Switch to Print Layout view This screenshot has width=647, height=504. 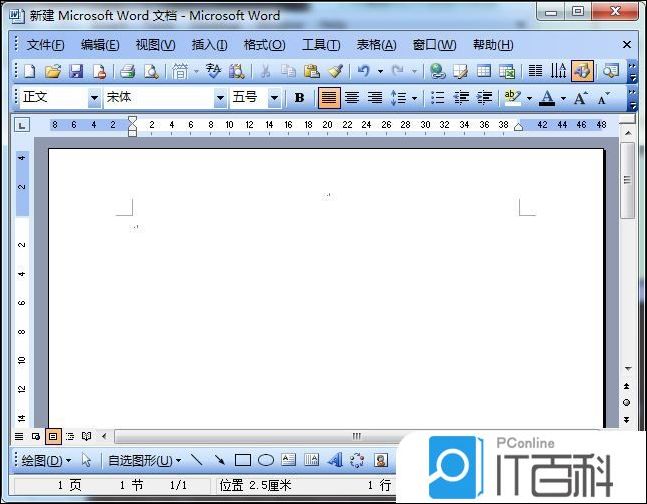pos(53,436)
